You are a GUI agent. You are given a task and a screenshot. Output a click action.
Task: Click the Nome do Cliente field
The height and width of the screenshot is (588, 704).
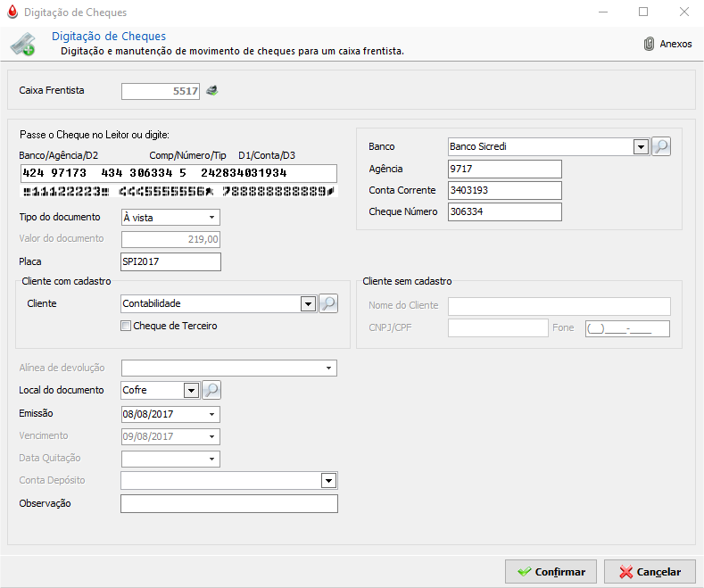559,306
